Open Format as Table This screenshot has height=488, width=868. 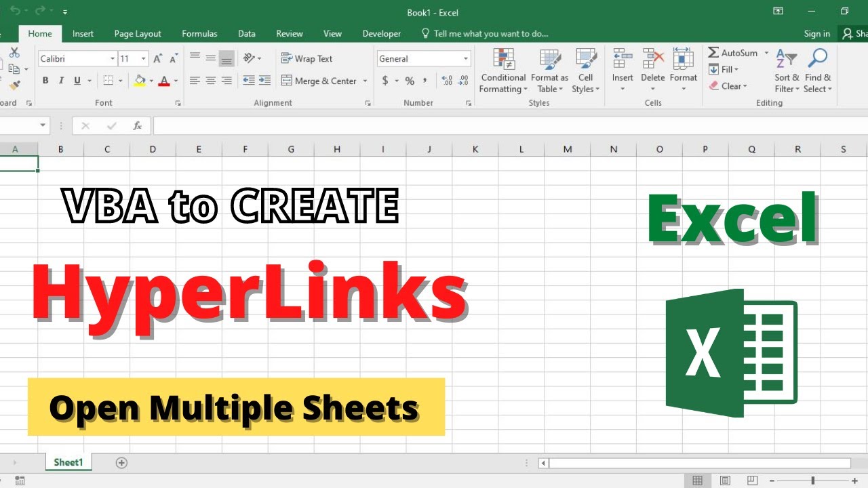pyautogui.click(x=549, y=70)
